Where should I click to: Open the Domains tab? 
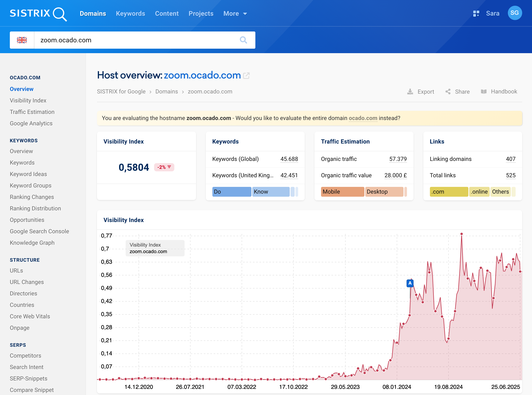click(x=93, y=14)
